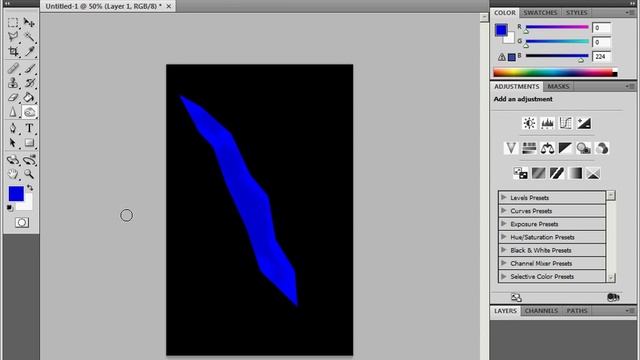640x360 pixels.
Task: Select the Move tool
Action: (x=29, y=22)
